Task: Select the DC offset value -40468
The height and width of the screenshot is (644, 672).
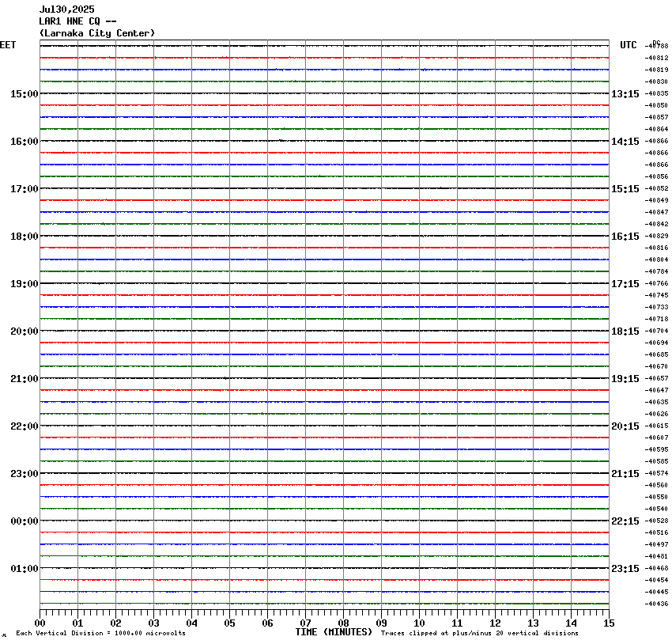Action: click(656, 568)
